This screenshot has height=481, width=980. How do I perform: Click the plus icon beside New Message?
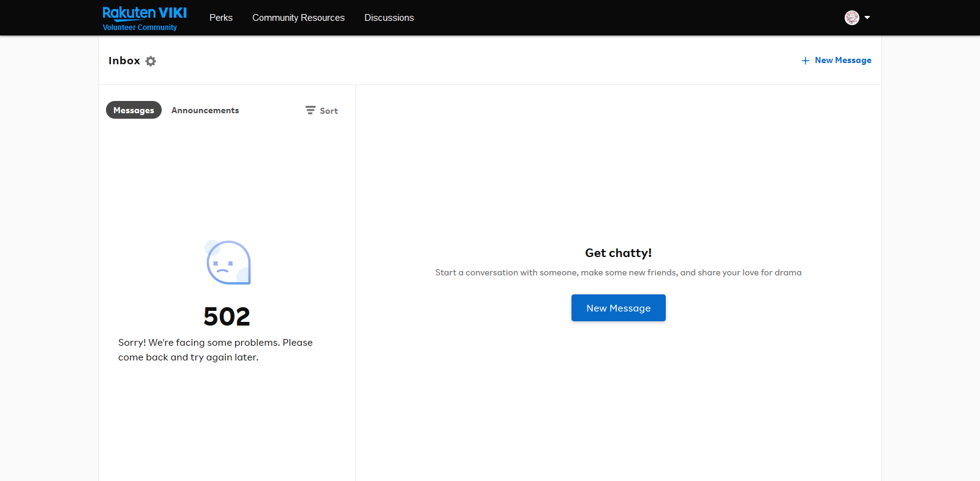pyautogui.click(x=805, y=61)
